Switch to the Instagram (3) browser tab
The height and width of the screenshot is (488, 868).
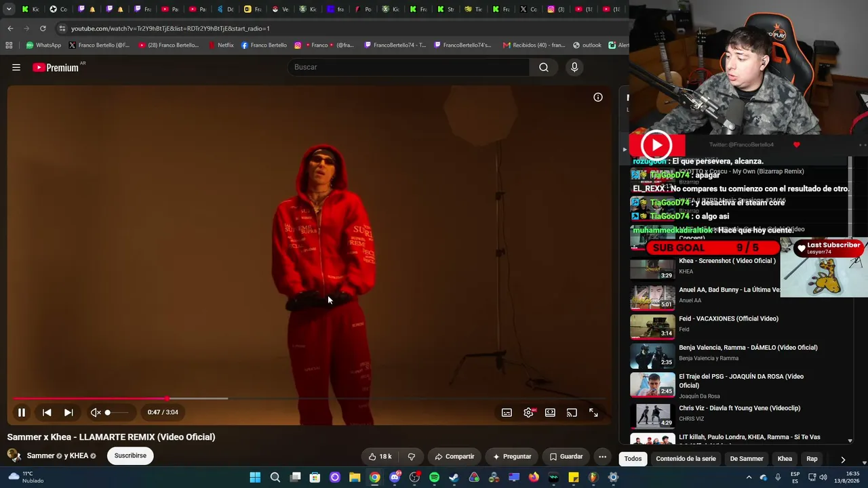556,9
